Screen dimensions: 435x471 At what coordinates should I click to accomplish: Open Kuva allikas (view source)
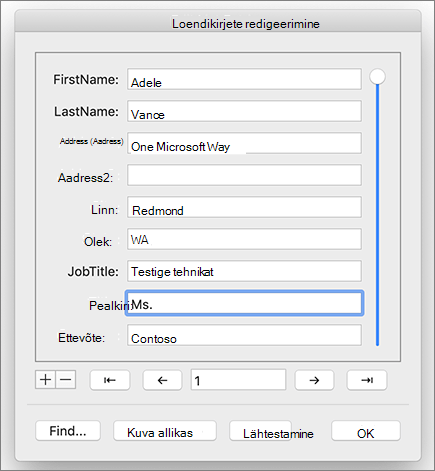click(x=165, y=431)
